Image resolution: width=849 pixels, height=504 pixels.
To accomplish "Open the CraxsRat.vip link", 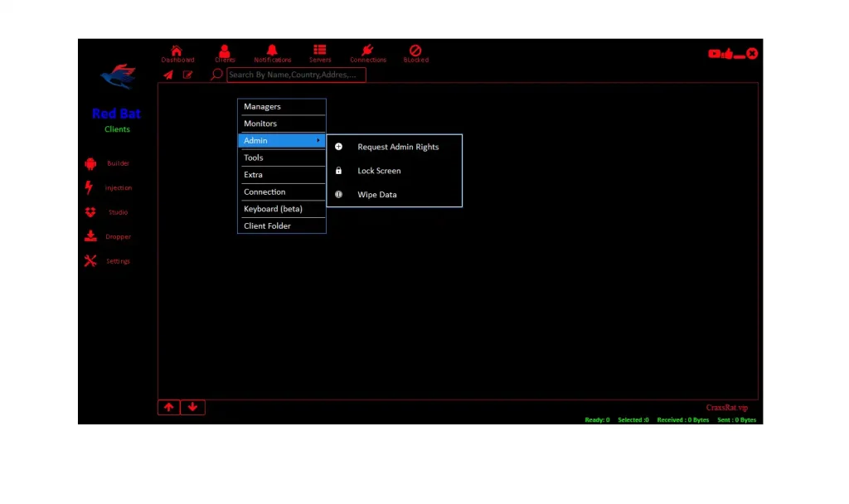I will pyautogui.click(x=726, y=408).
